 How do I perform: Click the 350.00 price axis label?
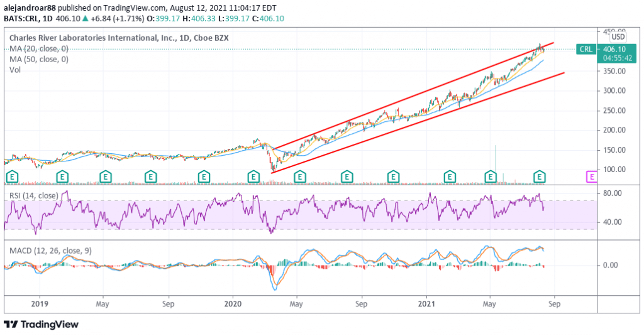(x=614, y=71)
